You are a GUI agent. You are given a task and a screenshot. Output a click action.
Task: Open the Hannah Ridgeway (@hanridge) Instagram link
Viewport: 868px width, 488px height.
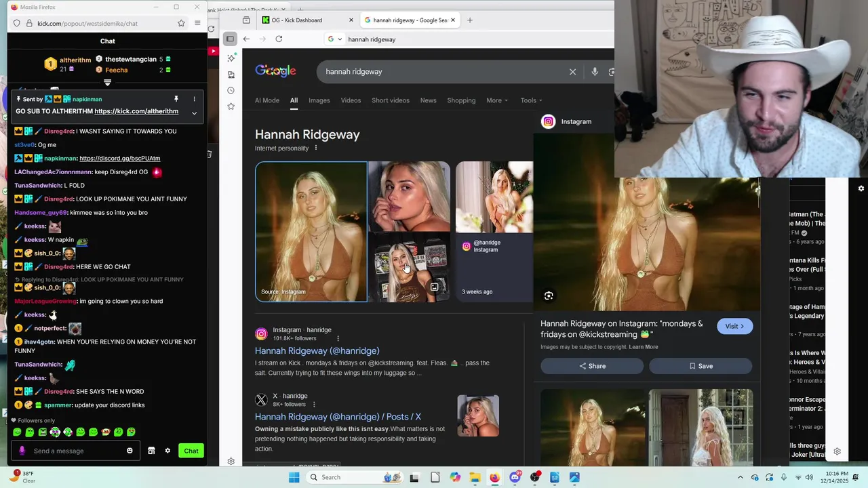coord(317,350)
